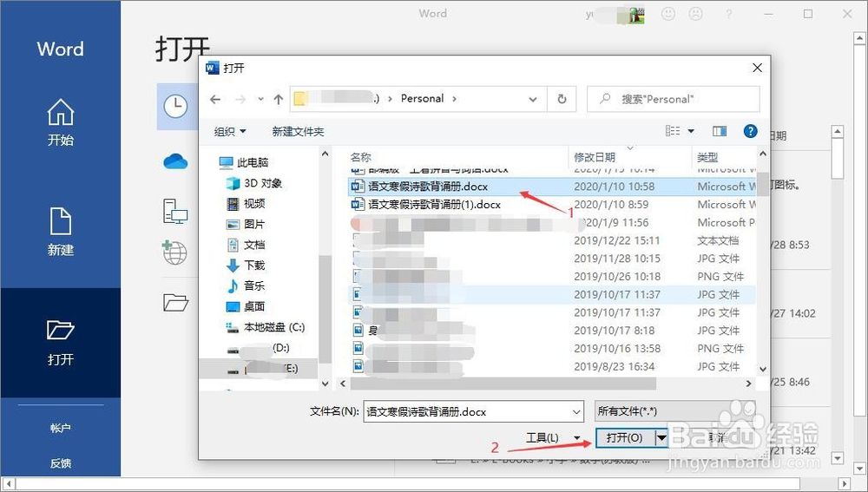Select 打开 in Word sidebar
This screenshot has width=868, height=492.
61,343
